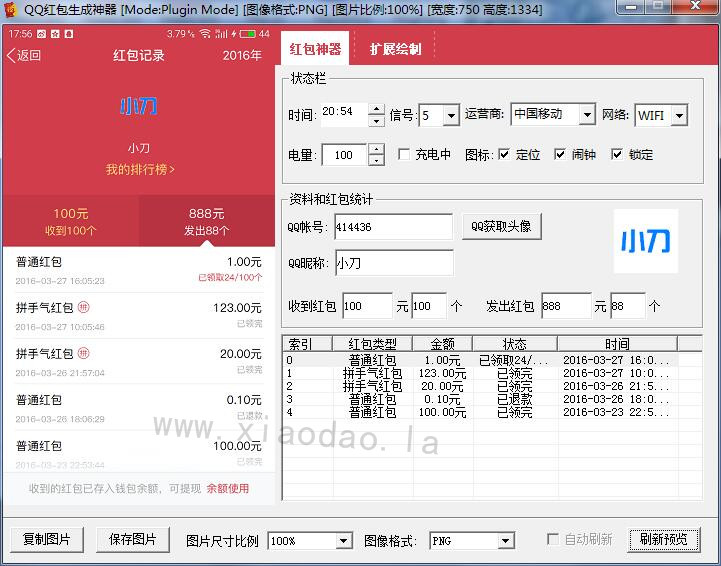This screenshot has width=721, height=566.
Task: Toggle the 充电中 checkbox
Action: point(404,154)
